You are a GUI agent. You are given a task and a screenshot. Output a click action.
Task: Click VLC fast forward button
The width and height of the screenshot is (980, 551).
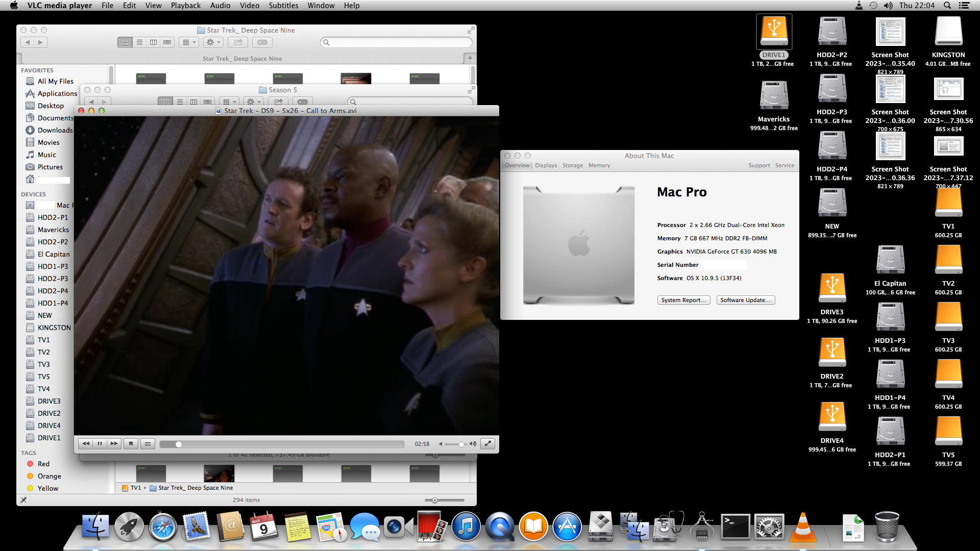pos(114,444)
